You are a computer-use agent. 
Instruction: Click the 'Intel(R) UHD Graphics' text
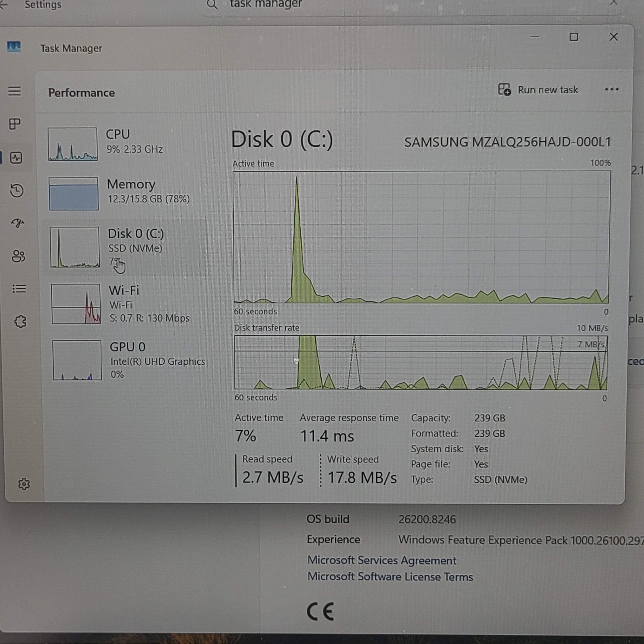pyautogui.click(x=157, y=361)
